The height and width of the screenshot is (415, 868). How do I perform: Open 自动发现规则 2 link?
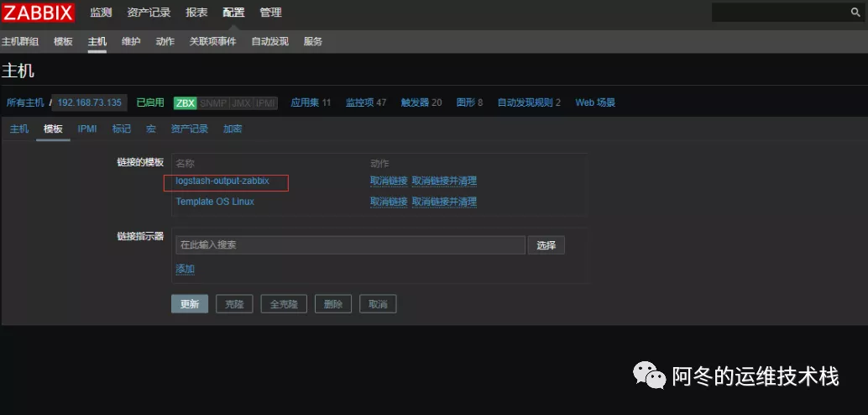click(529, 102)
